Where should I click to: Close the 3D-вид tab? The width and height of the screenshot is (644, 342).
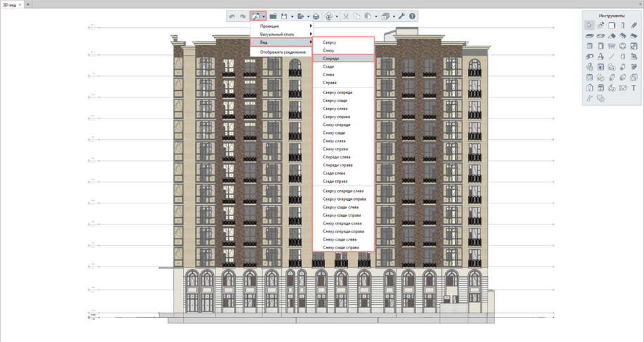pyautogui.click(x=20, y=5)
